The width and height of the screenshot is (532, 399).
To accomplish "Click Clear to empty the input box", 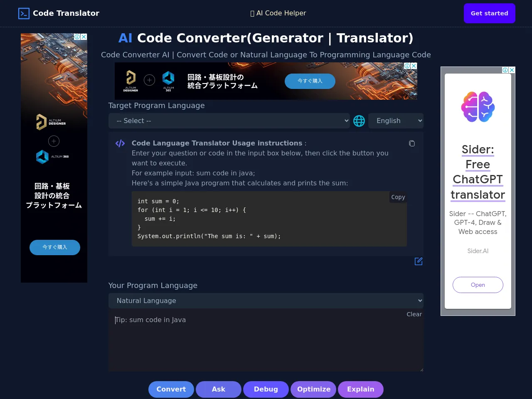I will click(x=414, y=314).
